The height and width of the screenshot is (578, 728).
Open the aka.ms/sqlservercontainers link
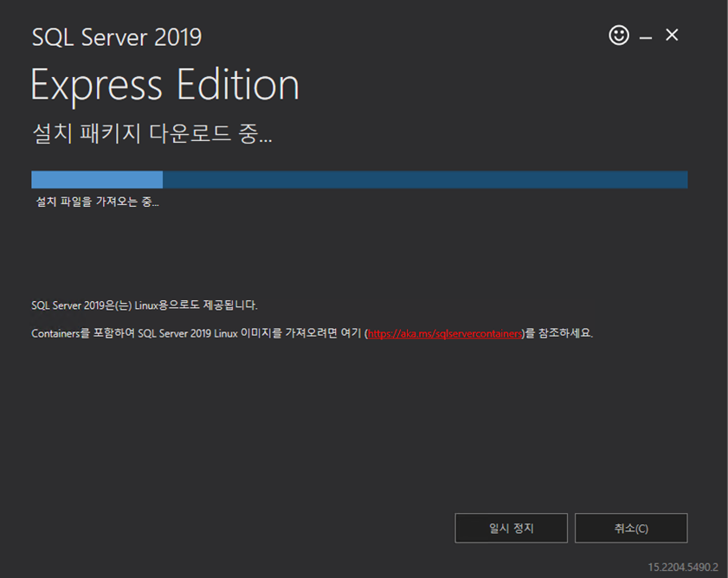click(445, 333)
